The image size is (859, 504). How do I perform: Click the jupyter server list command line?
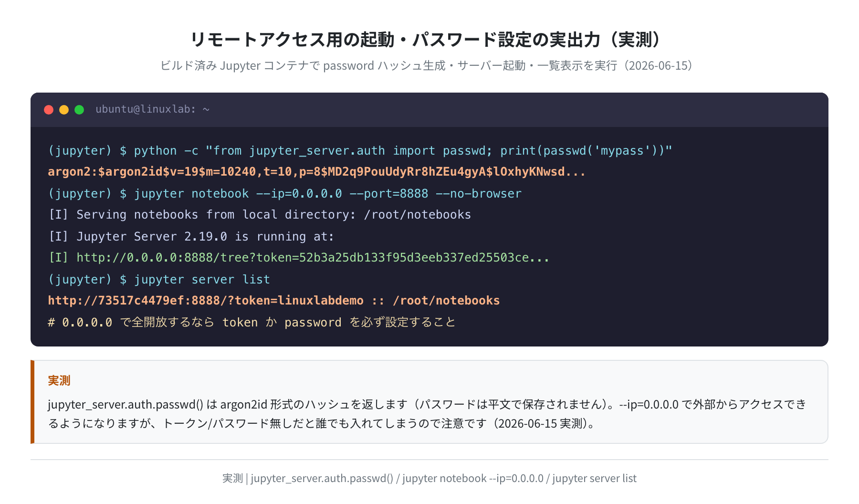[x=159, y=280]
